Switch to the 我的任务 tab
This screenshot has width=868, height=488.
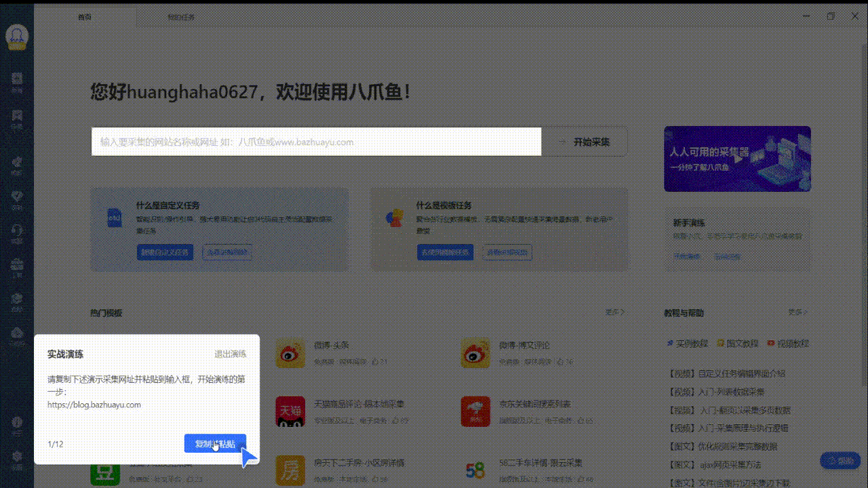pos(181,17)
